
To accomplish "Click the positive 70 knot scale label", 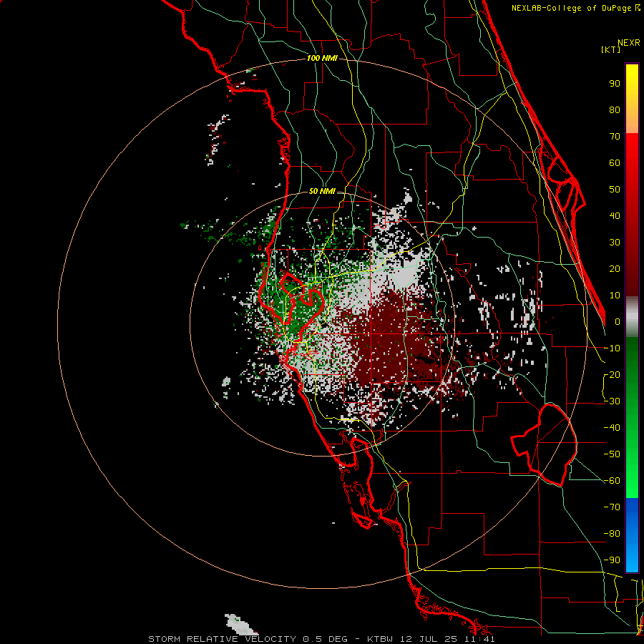I will (615, 137).
